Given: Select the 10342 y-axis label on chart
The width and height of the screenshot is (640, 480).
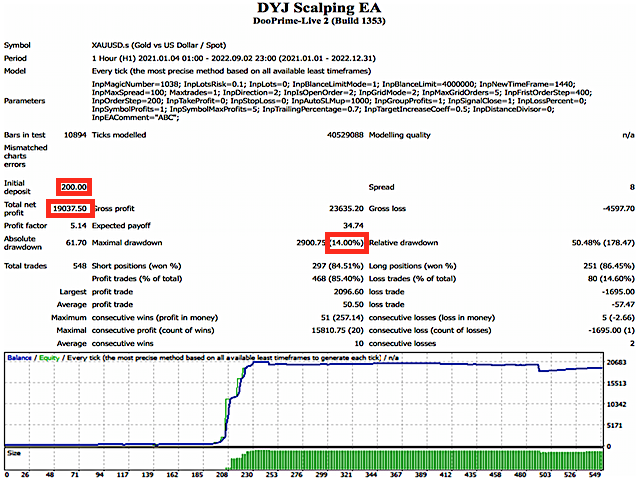Looking at the screenshot, I should pos(616,404).
